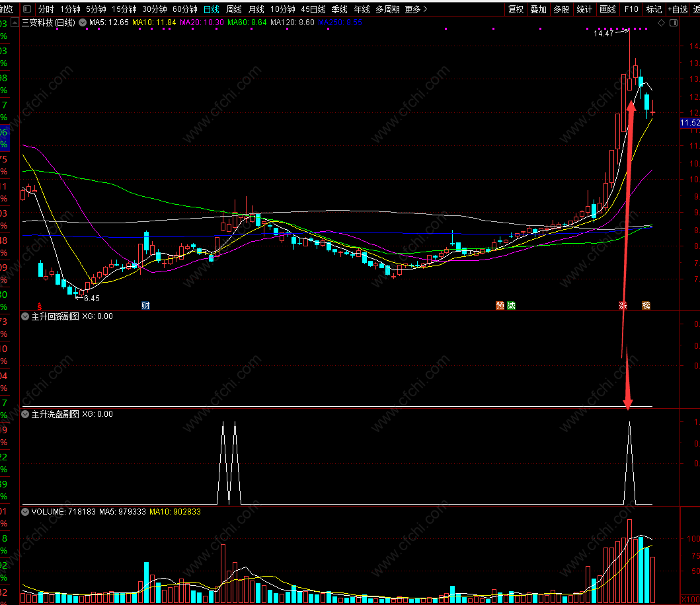700x605 pixels.
Task: Expand 主升洗盘副图 indicator dropdown
Action: (25, 414)
